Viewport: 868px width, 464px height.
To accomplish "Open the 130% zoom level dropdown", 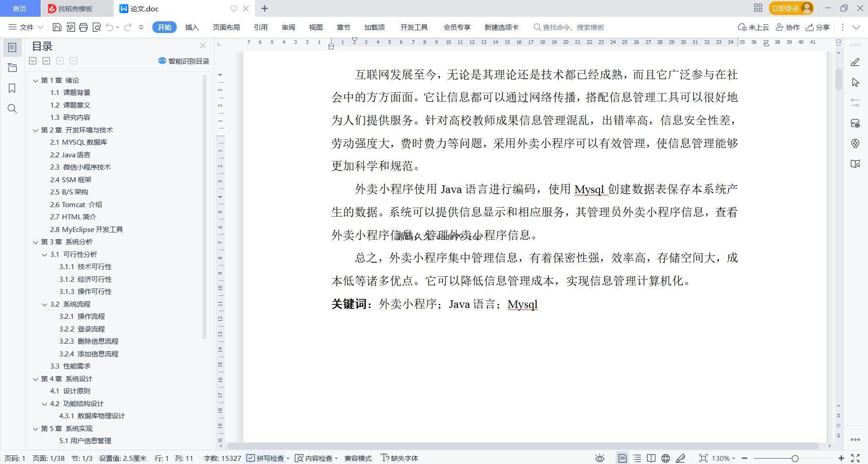I will (723, 458).
